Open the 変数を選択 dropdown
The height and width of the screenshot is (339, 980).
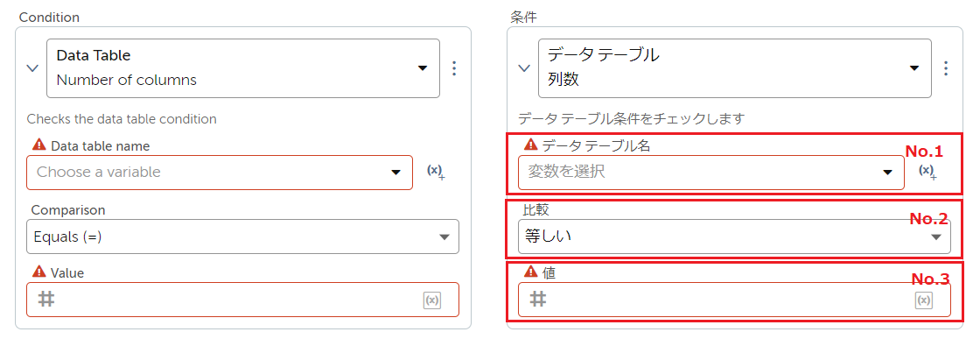(711, 172)
